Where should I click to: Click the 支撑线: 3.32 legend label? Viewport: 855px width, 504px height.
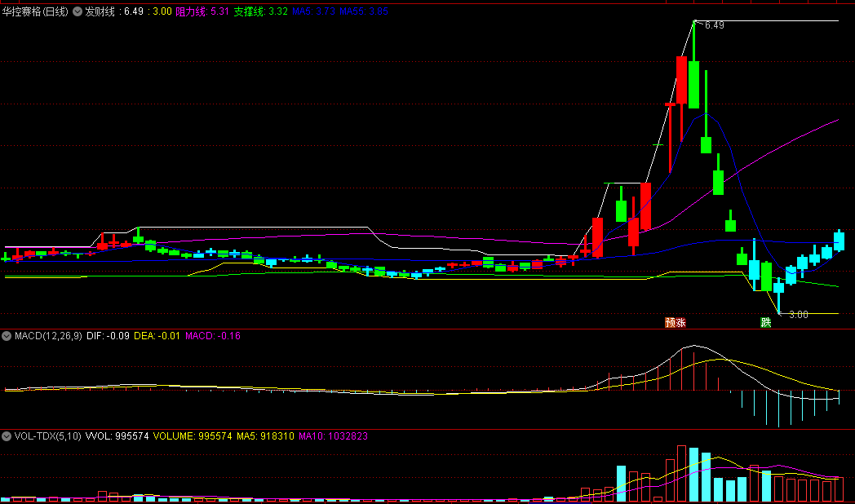pos(260,11)
